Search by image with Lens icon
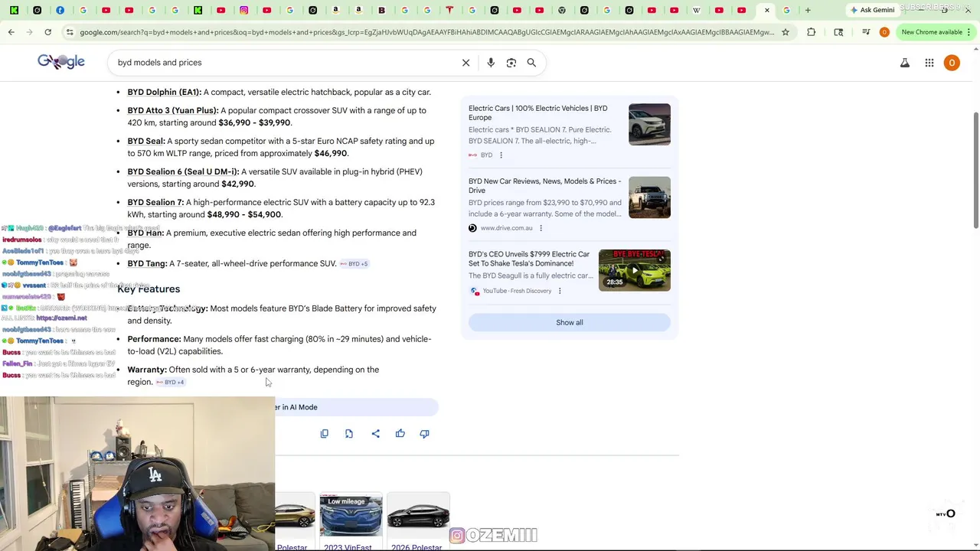This screenshot has height=551, width=980. 511,63
